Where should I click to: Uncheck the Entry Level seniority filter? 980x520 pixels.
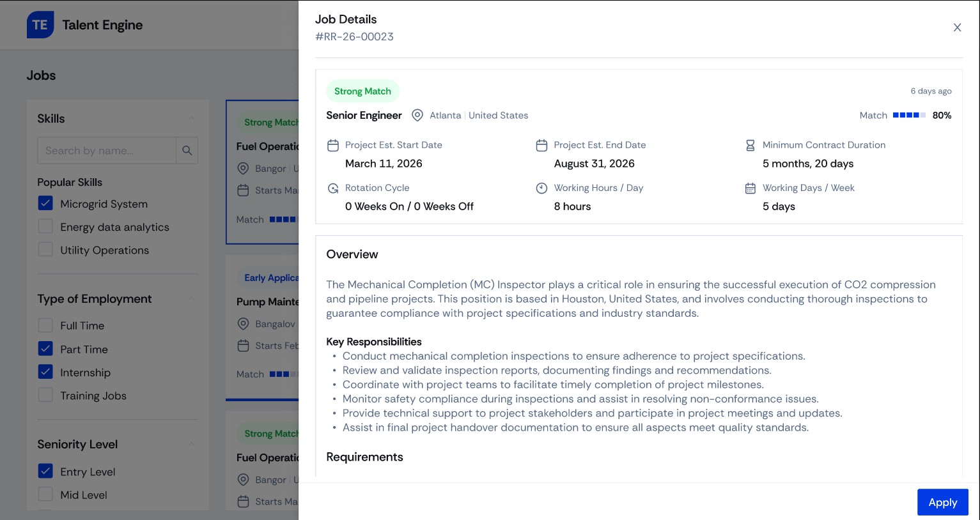click(x=45, y=471)
